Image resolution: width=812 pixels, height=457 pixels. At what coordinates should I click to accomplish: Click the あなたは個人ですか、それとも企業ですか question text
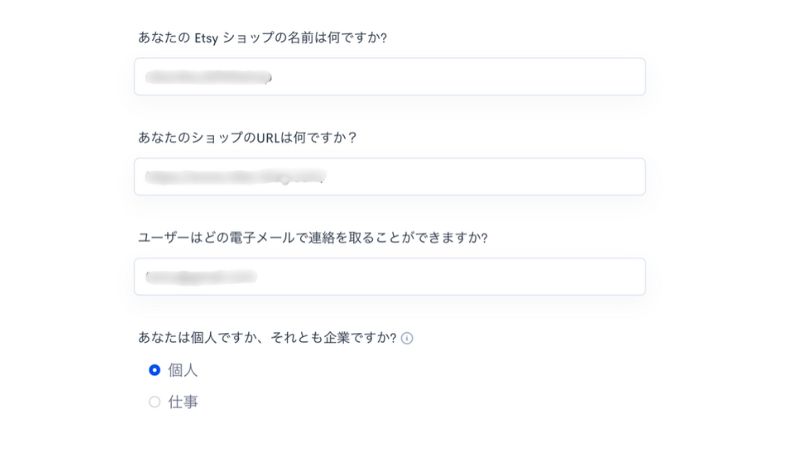pos(267,338)
